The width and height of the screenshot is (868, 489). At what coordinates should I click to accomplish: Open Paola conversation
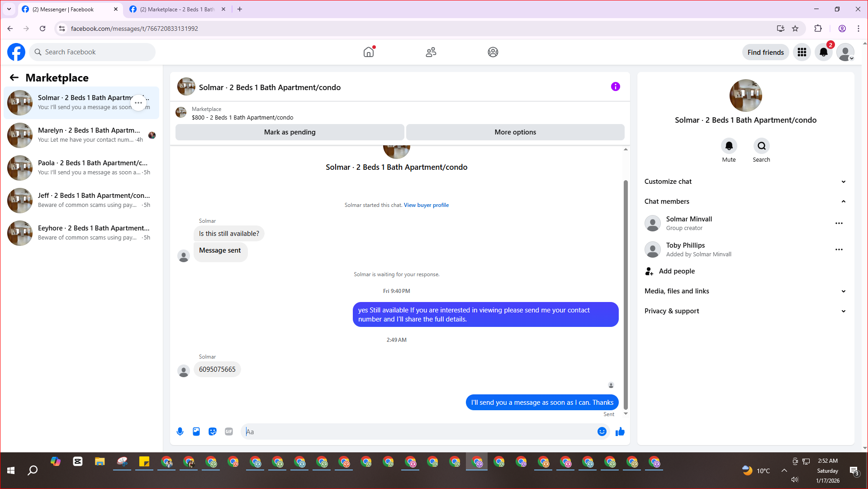tap(82, 168)
